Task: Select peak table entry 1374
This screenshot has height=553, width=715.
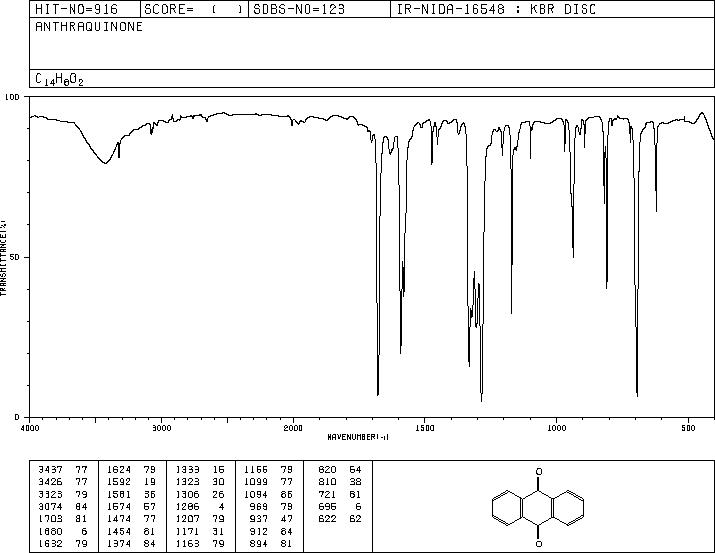Action: (x=119, y=543)
